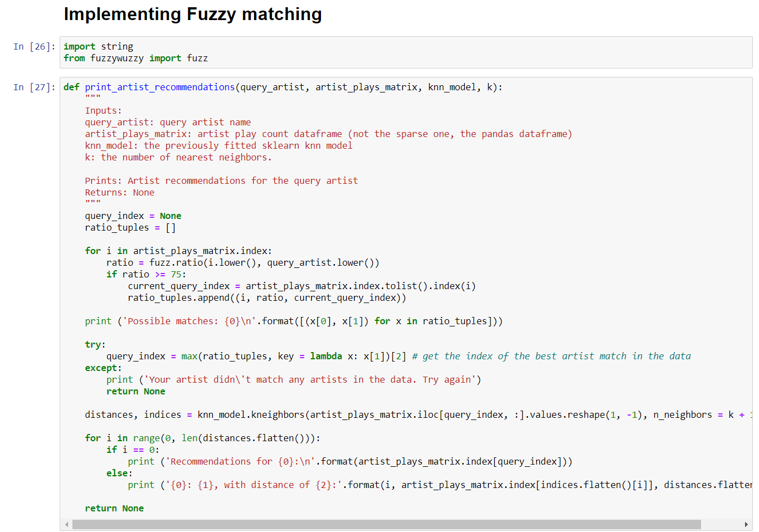The height and width of the screenshot is (532, 759).
Task: Click the empty scrollbar track right of the thumb
Action: [721, 524]
